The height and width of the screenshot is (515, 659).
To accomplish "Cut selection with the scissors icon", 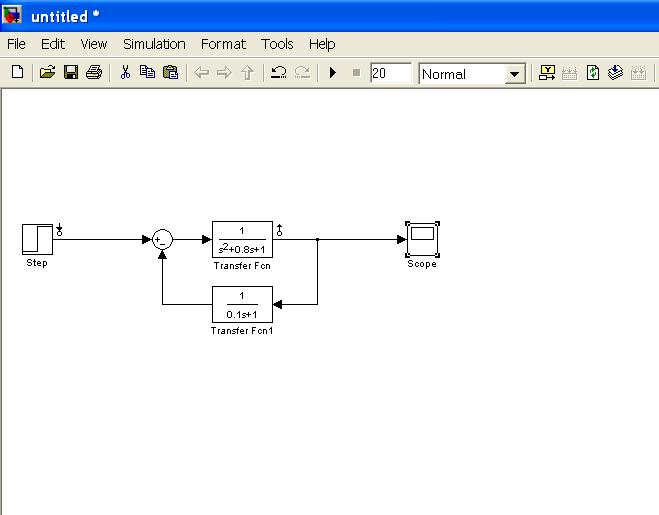I will (125, 73).
